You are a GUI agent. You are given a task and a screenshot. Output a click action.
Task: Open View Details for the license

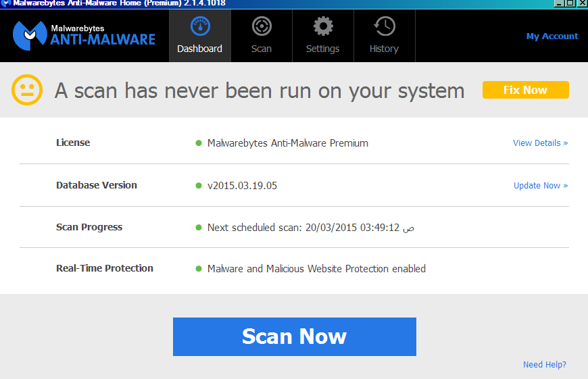click(x=540, y=143)
